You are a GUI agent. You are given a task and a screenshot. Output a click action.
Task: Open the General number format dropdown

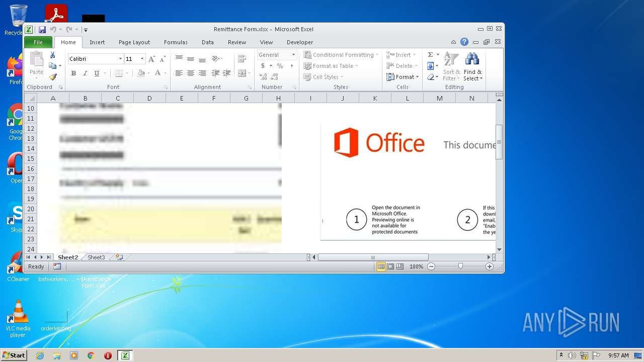293,55
